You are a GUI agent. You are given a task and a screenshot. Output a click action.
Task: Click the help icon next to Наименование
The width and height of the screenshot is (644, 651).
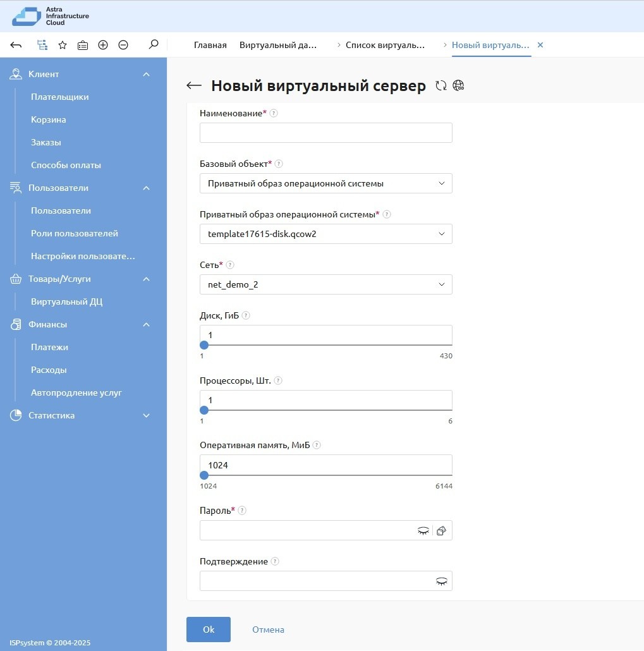274,113
